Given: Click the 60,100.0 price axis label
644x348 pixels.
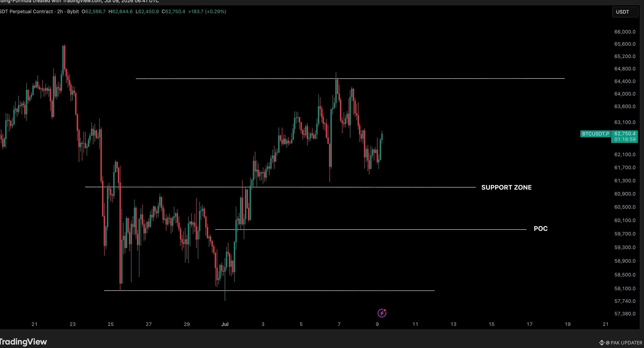Looking at the screenshot, I should (625, 220).
